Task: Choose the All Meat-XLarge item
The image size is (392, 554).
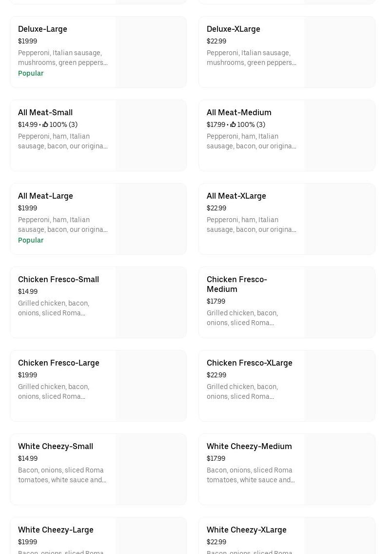Action: [x=236, y=196]
